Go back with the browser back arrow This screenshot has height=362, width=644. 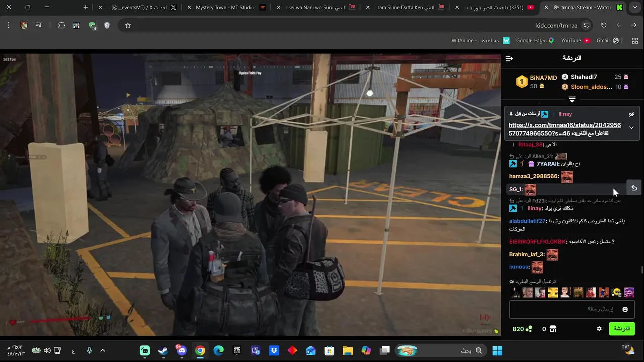point(634,25)
